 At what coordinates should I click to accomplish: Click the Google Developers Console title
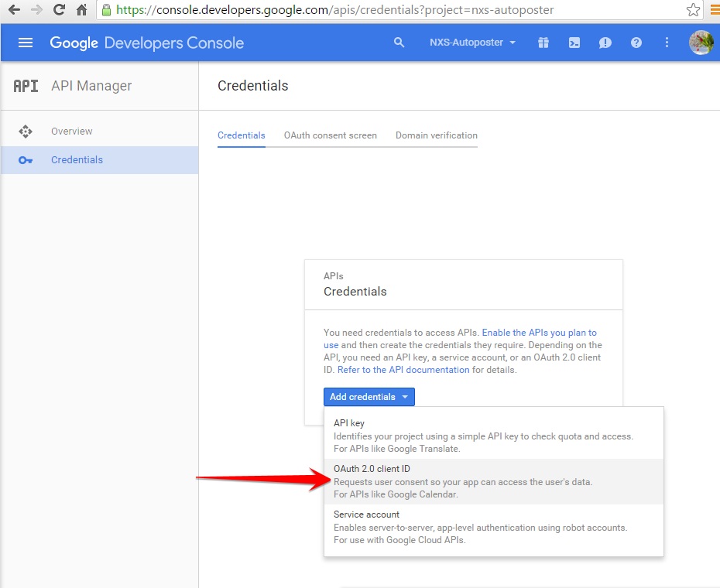147,43
